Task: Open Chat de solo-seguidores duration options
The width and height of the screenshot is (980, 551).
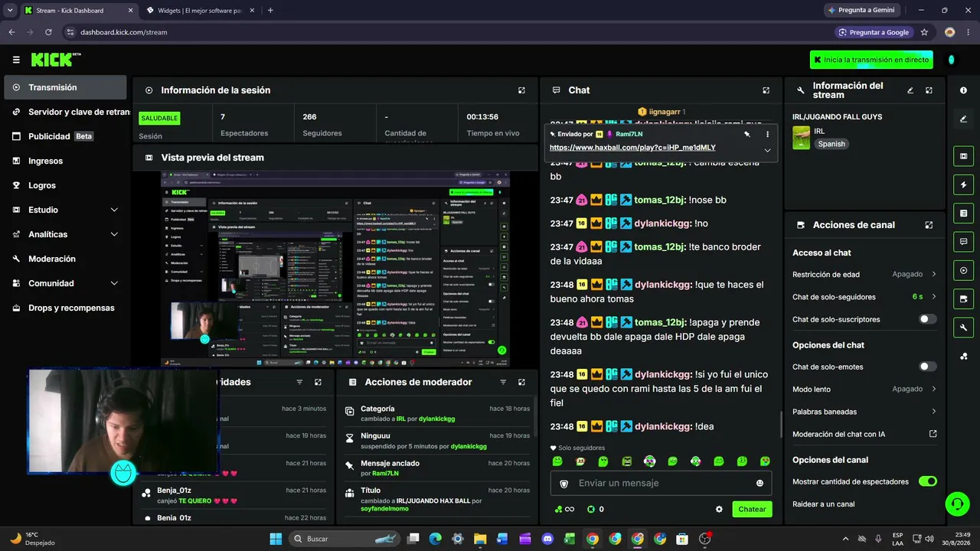Action: 864,297
